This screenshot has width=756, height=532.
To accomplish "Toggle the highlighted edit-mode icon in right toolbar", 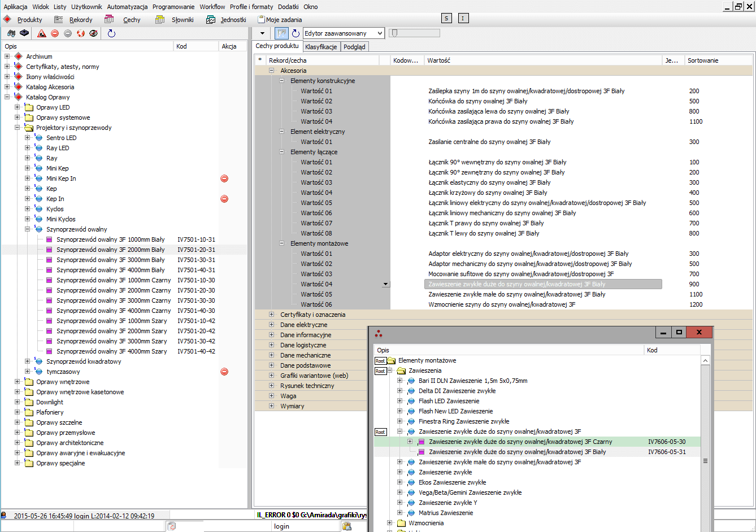I will pos(282,33).
